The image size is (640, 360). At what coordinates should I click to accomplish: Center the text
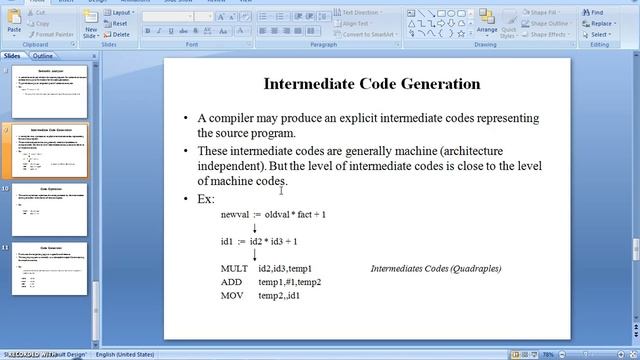(x=275, y=31)
